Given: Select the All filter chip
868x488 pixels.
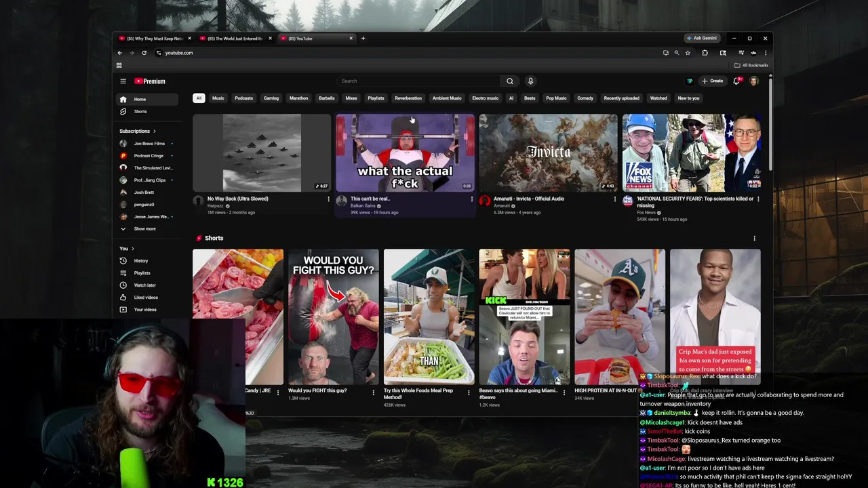Looking at the screenshot, I should (199, 98).
